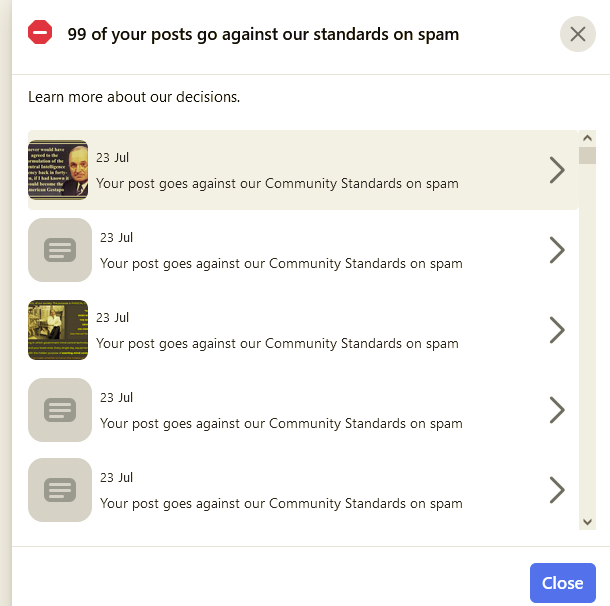Expand the fourth spam post chevron
Screen dimensions: 610x606
(557, 410)
